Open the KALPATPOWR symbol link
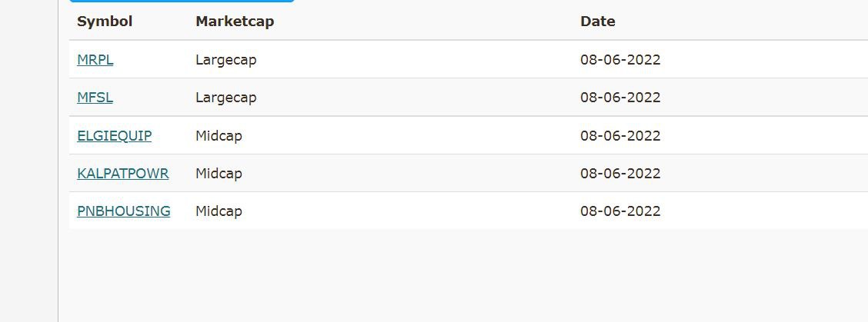 point(123,174)
